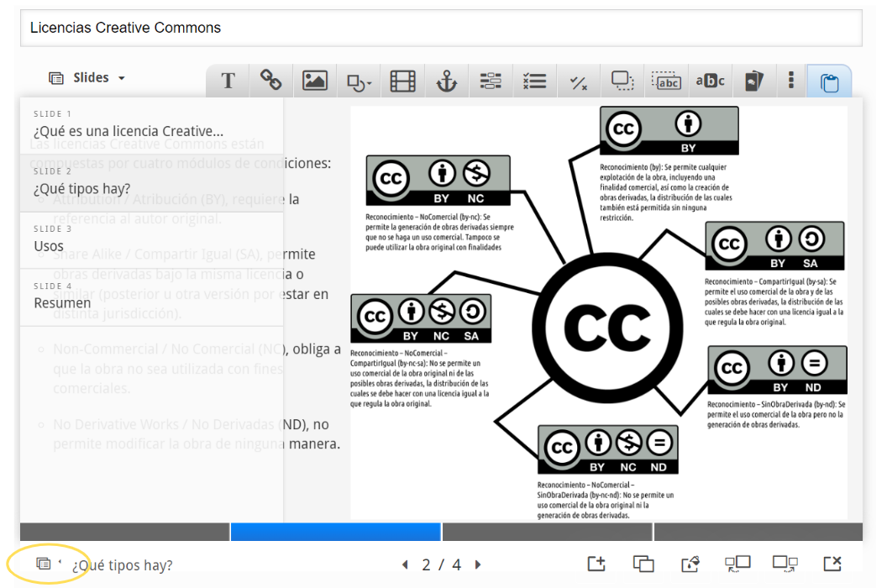Insert a Link using the chain icon
The width and height of the screenshot is (887, 588).
point(271,81)
